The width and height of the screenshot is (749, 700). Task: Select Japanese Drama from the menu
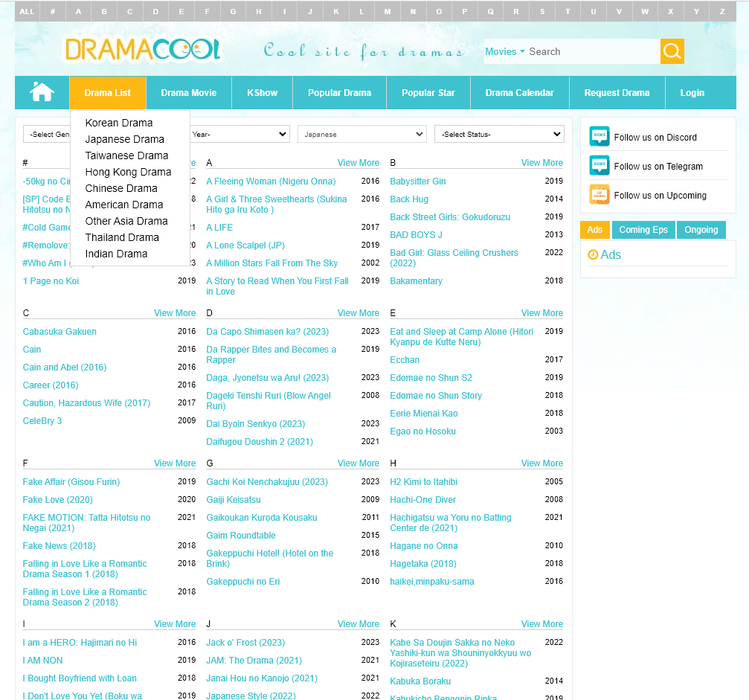[x=125, y=139]
